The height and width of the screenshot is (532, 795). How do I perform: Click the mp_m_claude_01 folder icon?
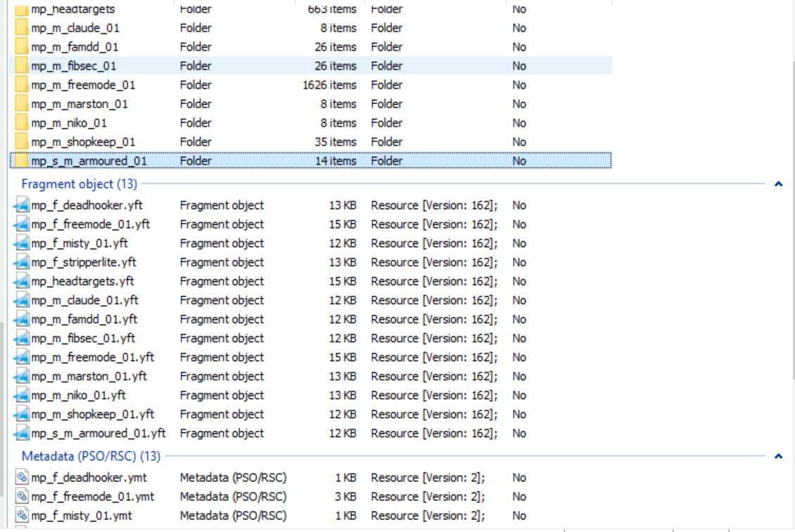coord(21,28)
